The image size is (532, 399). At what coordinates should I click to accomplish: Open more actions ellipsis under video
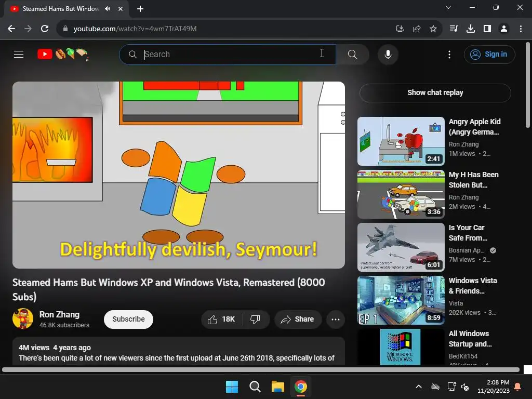click(x=336, y=320)
